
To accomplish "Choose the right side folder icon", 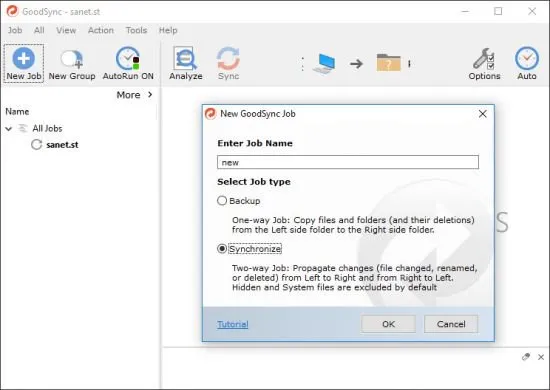I will coord(388,63).
